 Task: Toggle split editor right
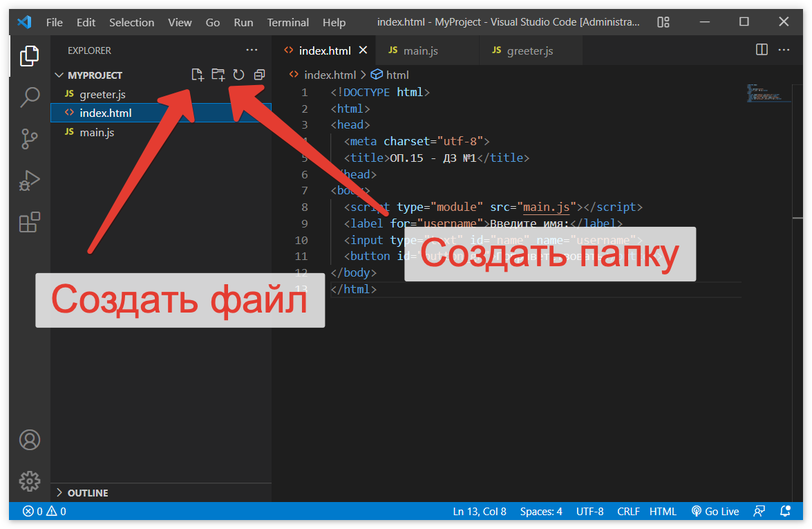point(762,50)
